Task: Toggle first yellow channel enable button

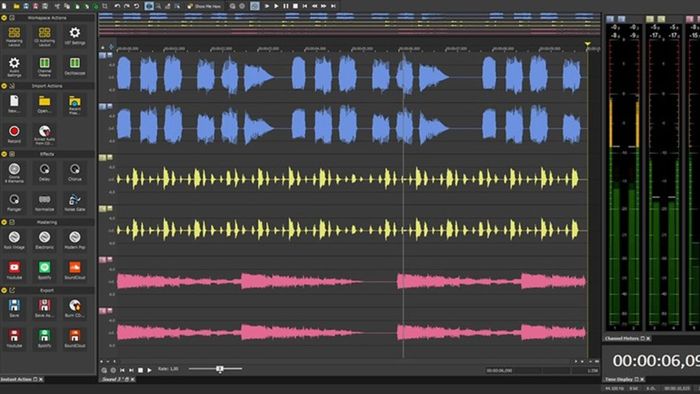Action: pos(102,158)
